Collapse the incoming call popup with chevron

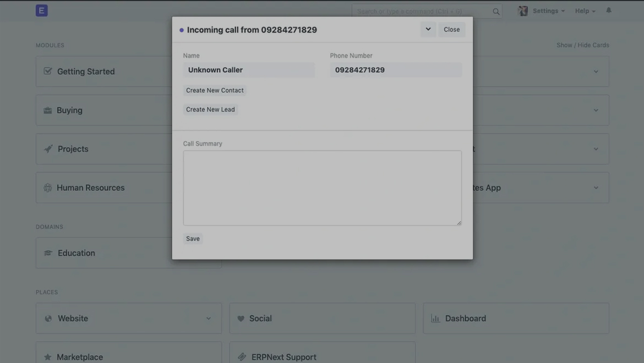click(x=428, y=29)
